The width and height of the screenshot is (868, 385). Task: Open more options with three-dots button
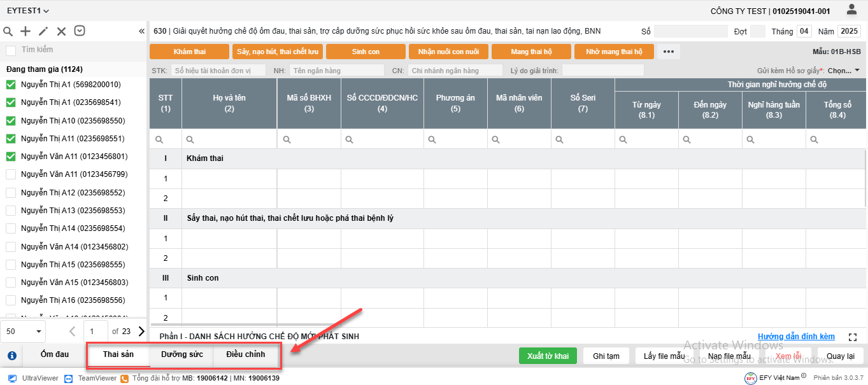pyautogui.click(x=668, y=52)
